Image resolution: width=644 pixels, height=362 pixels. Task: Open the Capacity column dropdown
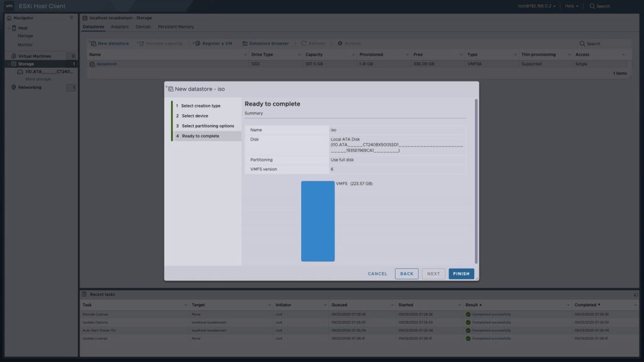(x=353, y=55)
